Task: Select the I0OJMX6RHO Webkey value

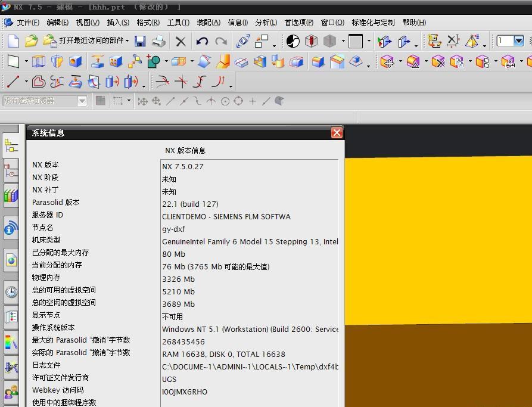Action: click(x=185, y=392)
